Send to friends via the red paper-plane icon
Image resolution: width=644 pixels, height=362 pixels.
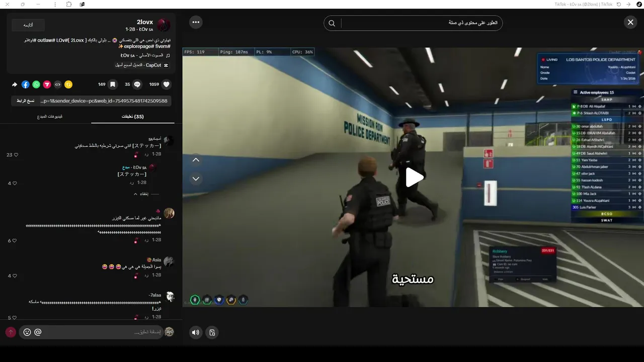[x=47, y=84]
